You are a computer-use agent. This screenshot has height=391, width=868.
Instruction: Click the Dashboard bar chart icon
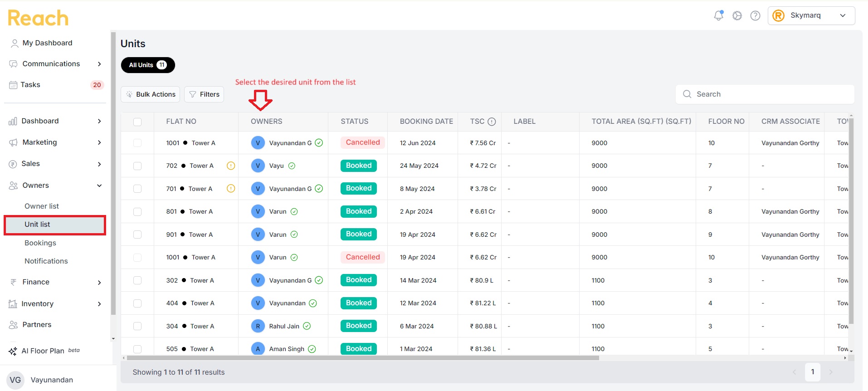[x=13, y=121]
